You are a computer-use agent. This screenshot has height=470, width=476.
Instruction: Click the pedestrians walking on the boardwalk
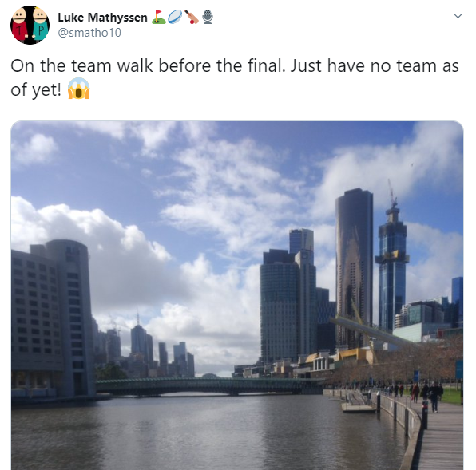(426, 394)
